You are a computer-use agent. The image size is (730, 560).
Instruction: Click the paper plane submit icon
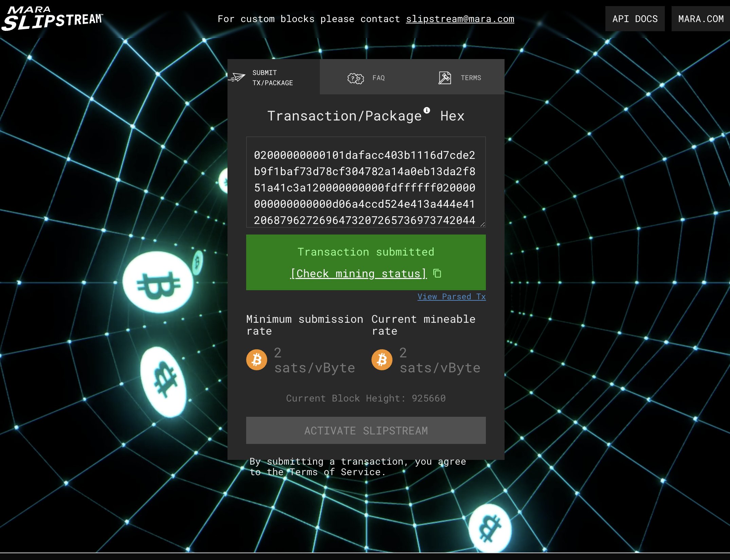point(237,77)
